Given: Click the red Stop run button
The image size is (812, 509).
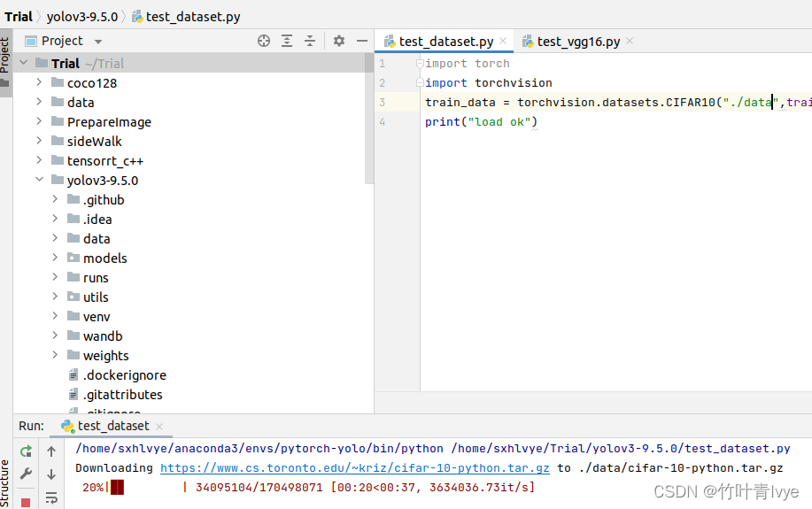Looking at the screenshot, I should pos(26,502).
